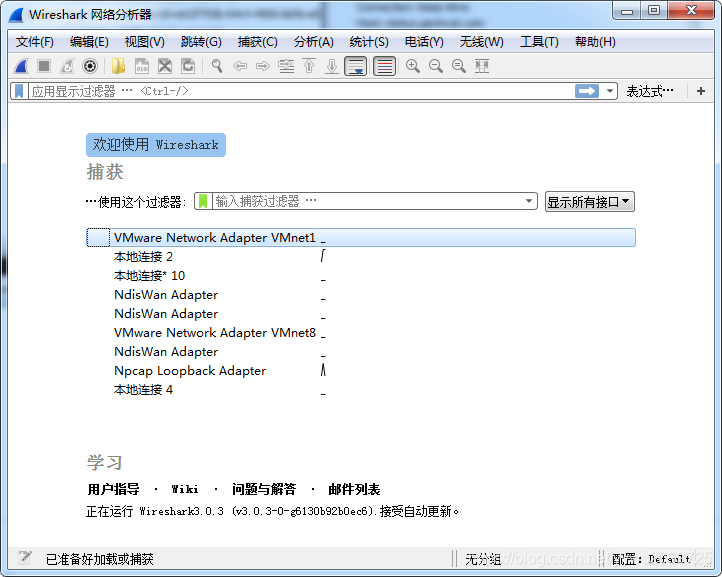The width and height of the screenshot is (722, 577).
Task: Open the 编辑(E) menu
Action: point(89,42)
